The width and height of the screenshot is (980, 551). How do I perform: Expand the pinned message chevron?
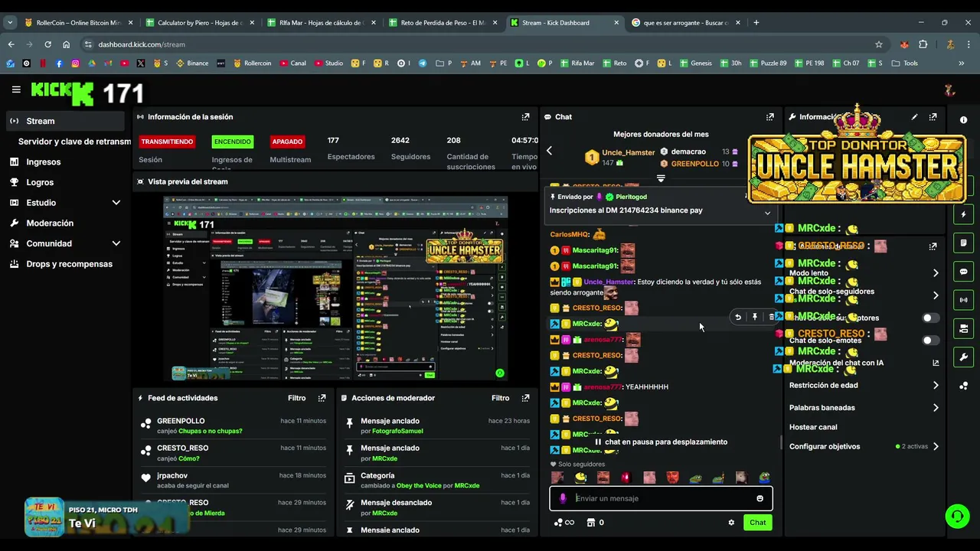coord(767,213)
